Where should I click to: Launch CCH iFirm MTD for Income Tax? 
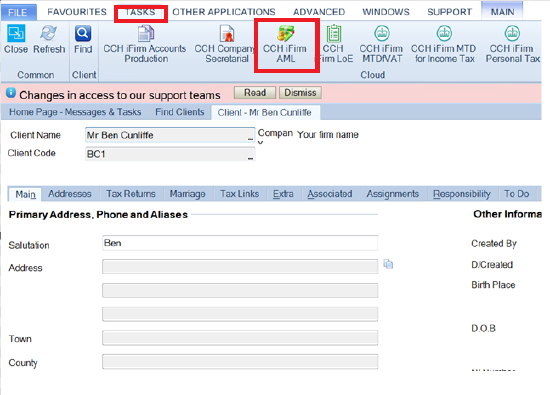(444, 44)
